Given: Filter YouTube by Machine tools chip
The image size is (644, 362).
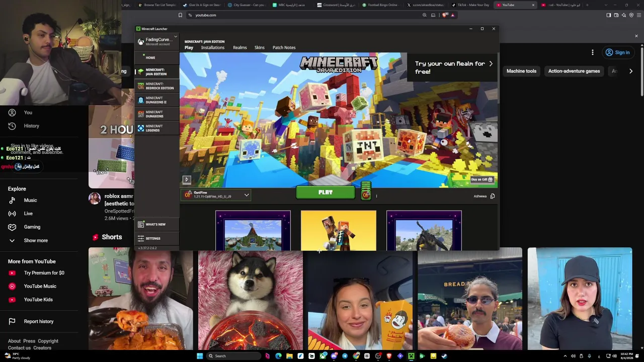Looking at the screenshot, I should tap(521, 71).
